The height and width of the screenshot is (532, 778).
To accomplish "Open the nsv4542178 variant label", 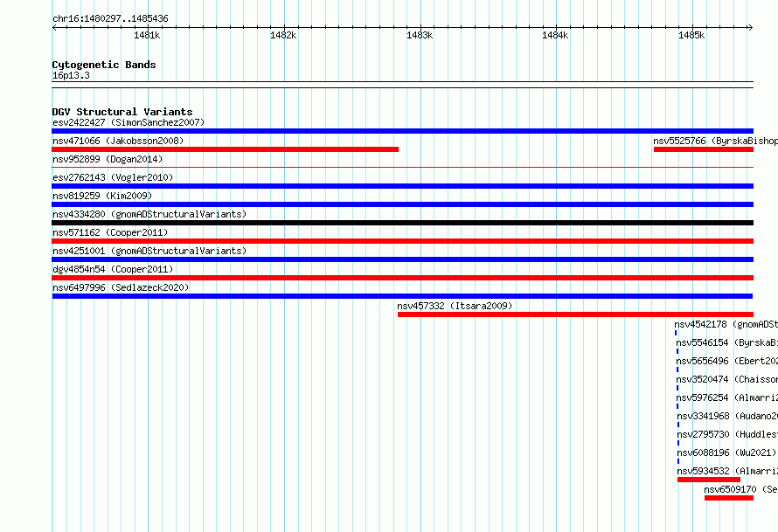I will point(726,324).
